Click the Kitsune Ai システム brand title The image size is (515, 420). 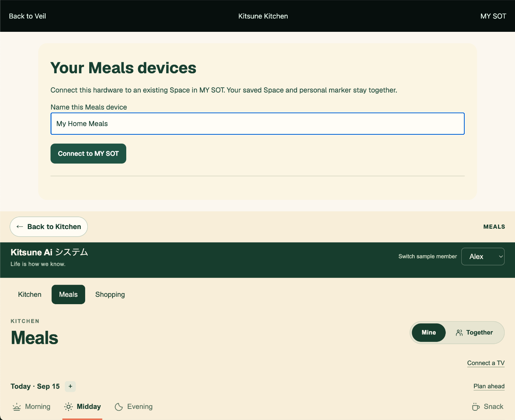pyautogui.click(x=49, y=252)
